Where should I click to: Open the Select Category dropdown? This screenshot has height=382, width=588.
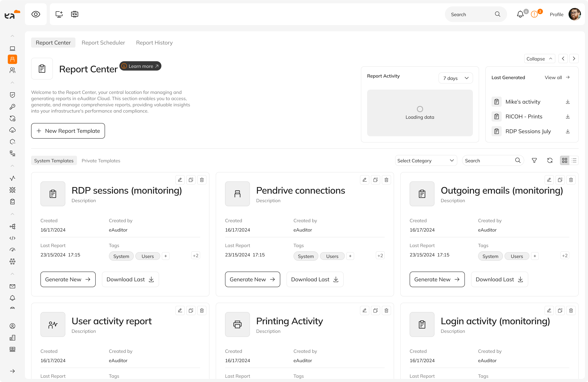pyautogui.click(x=426, y=161)
